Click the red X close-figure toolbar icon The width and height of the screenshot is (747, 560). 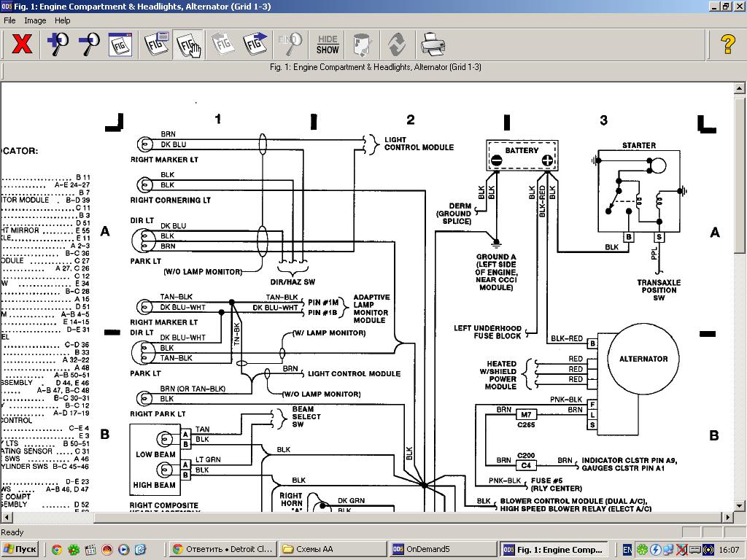click(23, 44)
